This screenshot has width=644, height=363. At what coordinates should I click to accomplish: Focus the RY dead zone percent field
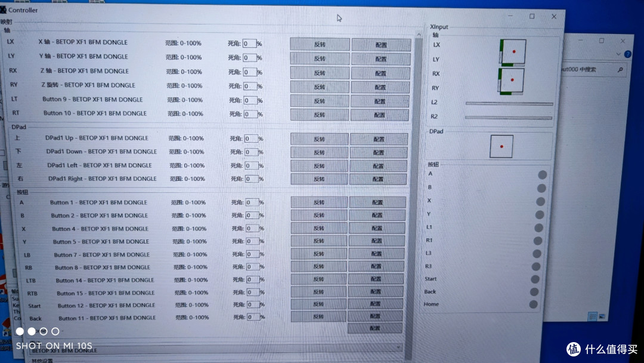250,87
